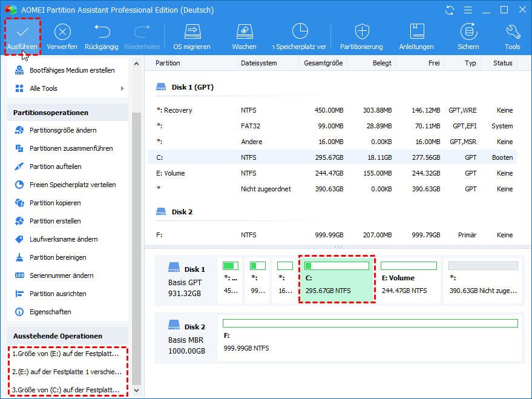Click the sidebar scrollbar thumb

click(x=136, y=249)
